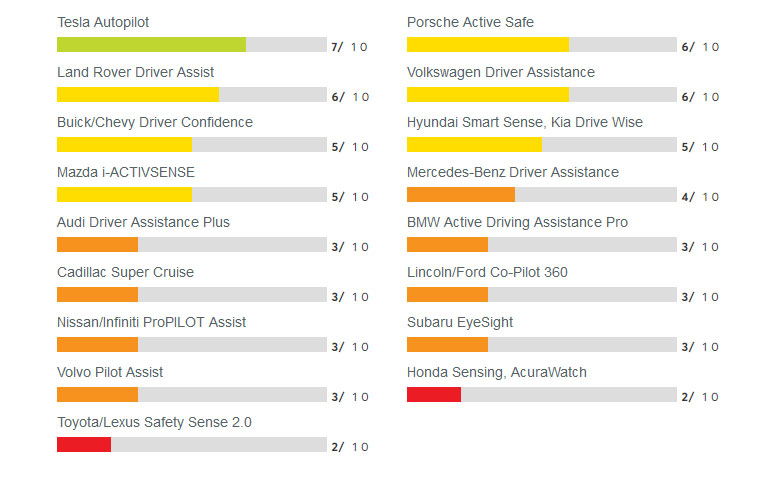
Task: Click the red Toyota/Lexus rating bar
Action: point(84,444)
